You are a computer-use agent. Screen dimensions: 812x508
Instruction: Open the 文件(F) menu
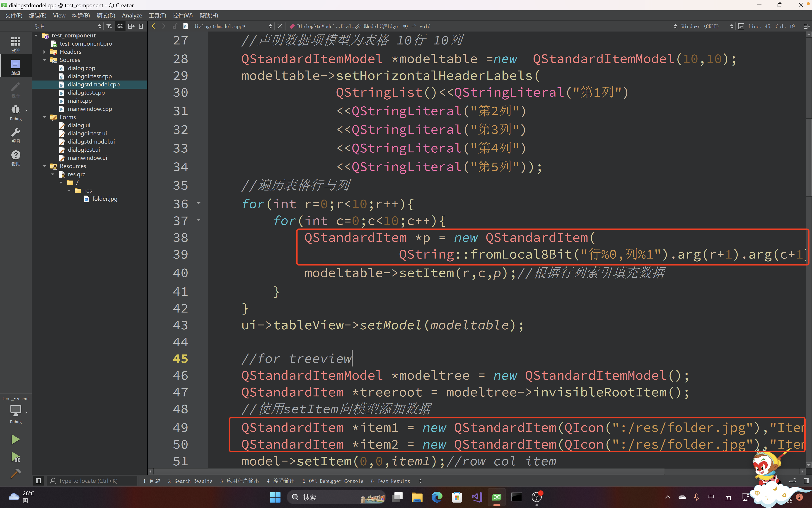(14, 15)
